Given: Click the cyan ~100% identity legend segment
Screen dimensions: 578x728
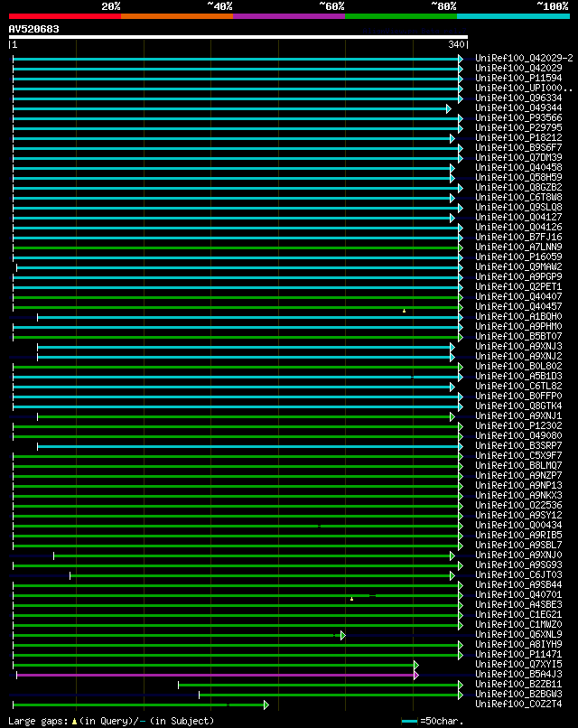Looking at the screenshot, I should [514, 16].
